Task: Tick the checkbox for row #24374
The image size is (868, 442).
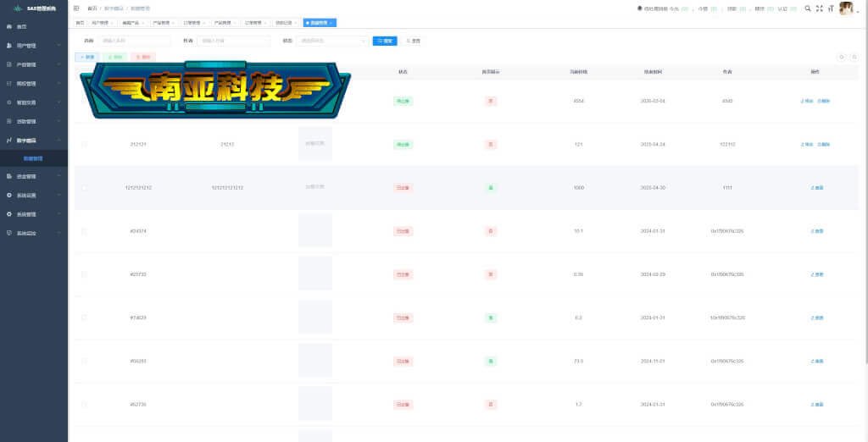Action: 84,231
